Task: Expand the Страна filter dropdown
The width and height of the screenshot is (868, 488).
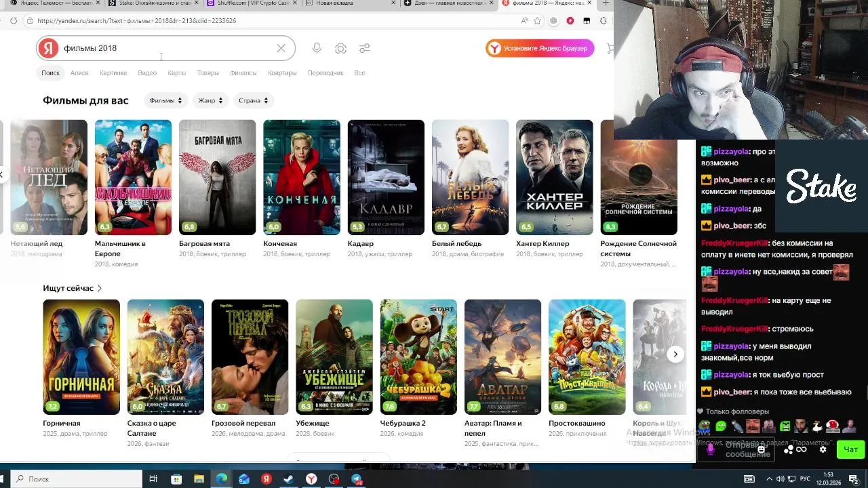Action: 253,100
